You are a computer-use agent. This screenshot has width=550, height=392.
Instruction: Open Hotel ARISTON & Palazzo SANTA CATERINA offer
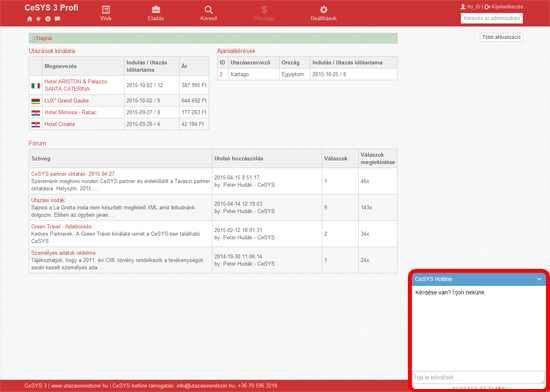75,85
